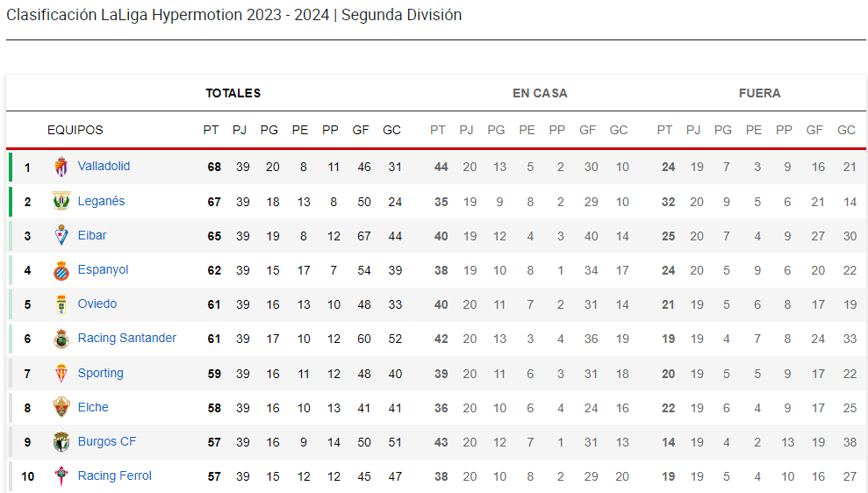This screenshot has height=493, width=868.
Task: Click the Leganés club crest icon
Action: pos(61,202)
